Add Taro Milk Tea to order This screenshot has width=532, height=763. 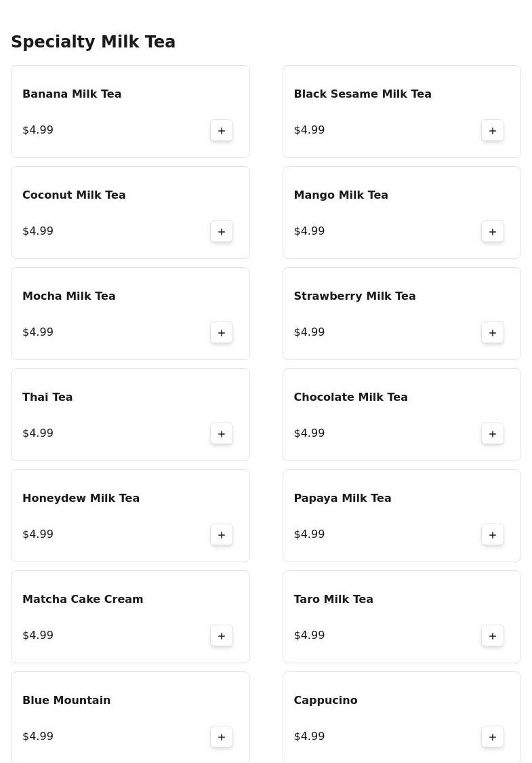[x=493, y=635]
